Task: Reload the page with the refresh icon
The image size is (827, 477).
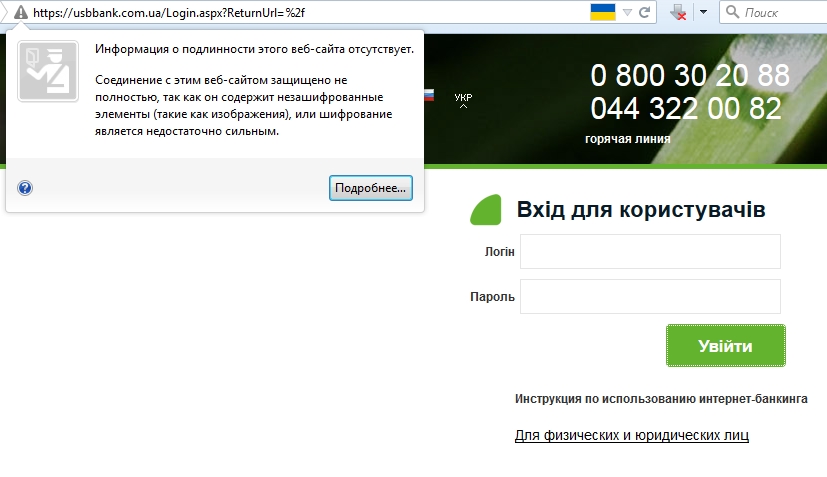Action: [x=644, y=12]
